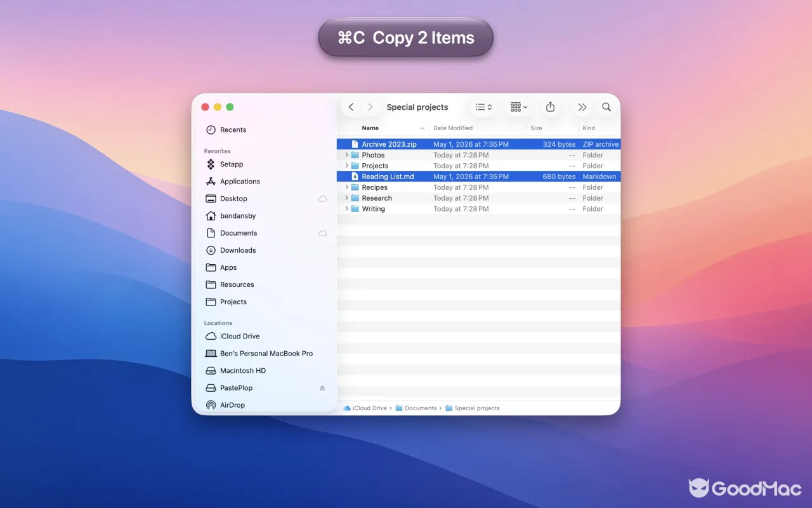Eject the PastePlop volume
Viewport: 812px width, 508px height.
tap(322, 388)
